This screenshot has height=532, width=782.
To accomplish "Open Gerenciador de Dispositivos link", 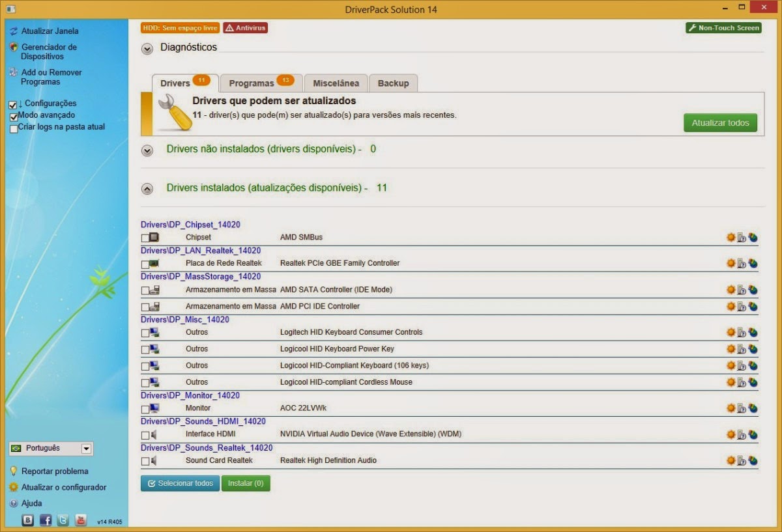I will click(49, 51).
